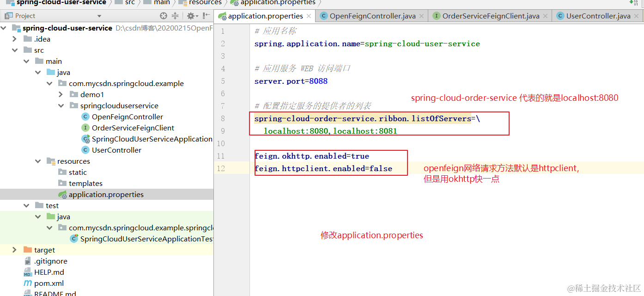Collapse the springclouduserservice package
The image size is (644, 296).
point(61,105)
